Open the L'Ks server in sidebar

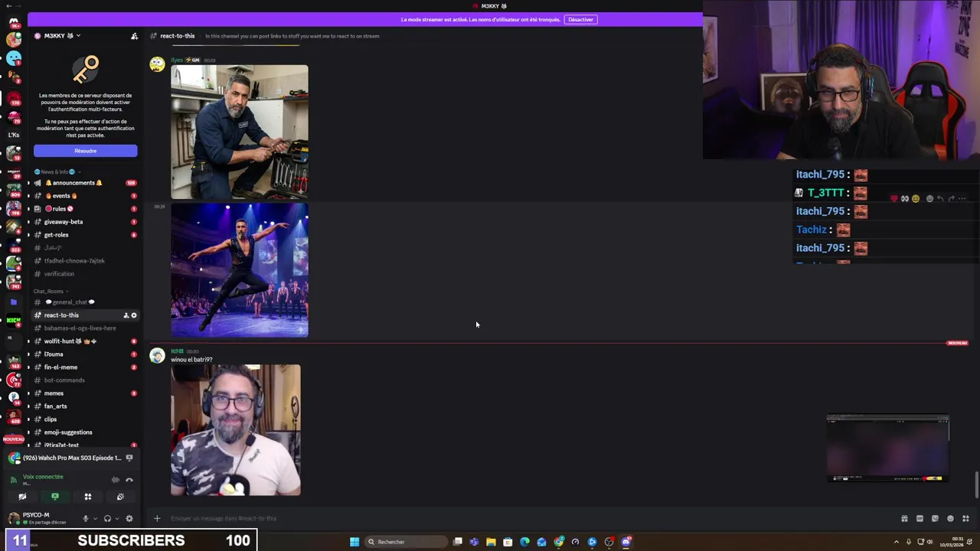(14, 135)
